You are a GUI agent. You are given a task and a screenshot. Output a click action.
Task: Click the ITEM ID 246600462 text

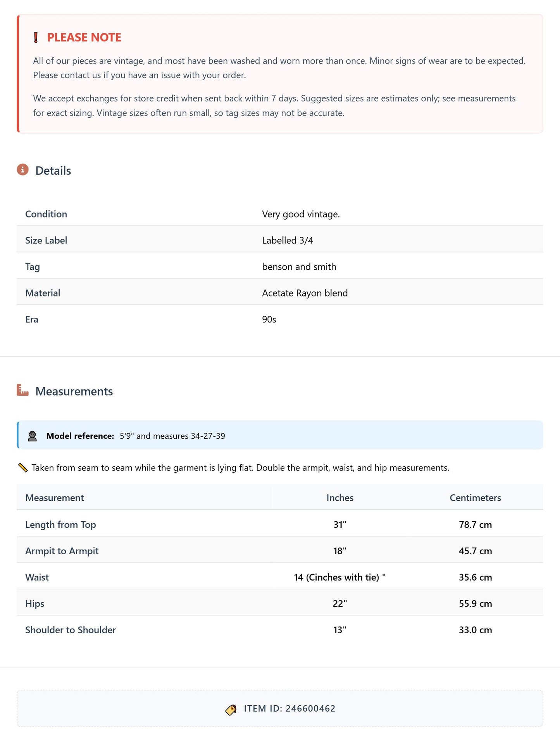[289, 708]
